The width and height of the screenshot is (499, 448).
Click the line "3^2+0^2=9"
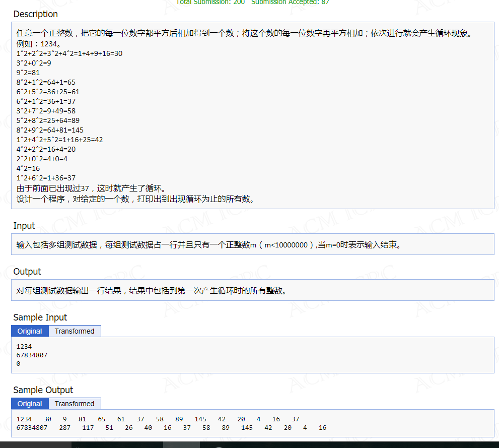click(x=34, y=63)
